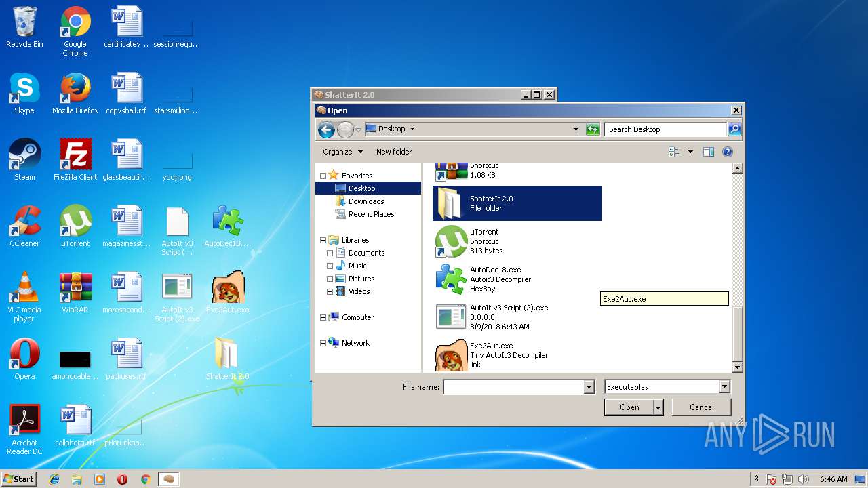
Task: Expand the Network tree node
Action: [323, 343]
